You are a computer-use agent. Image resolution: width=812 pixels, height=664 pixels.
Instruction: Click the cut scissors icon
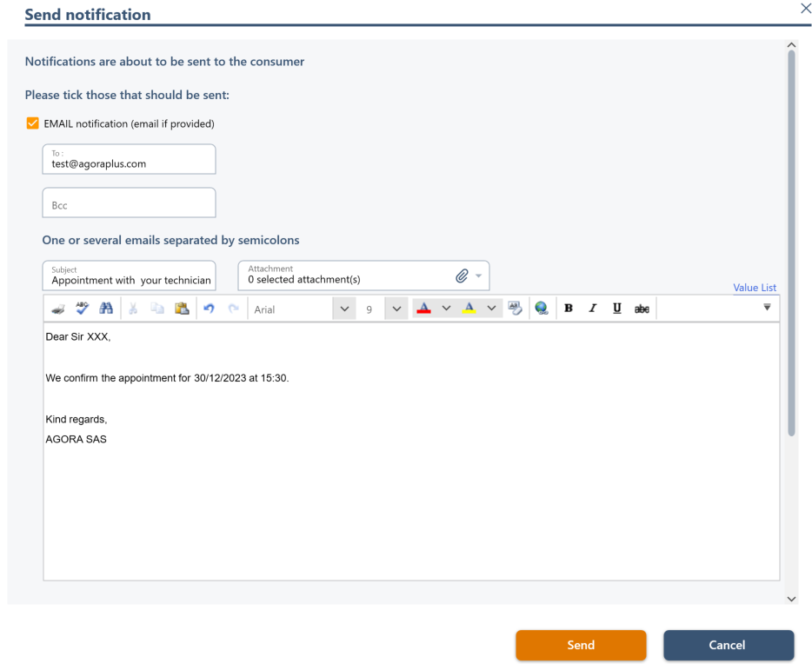[133, 309]
